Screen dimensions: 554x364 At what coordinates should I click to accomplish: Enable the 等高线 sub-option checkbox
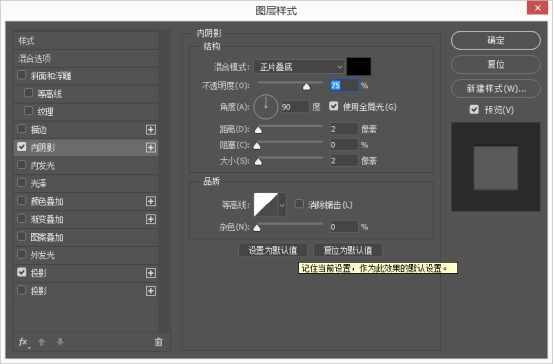point(28,93)
